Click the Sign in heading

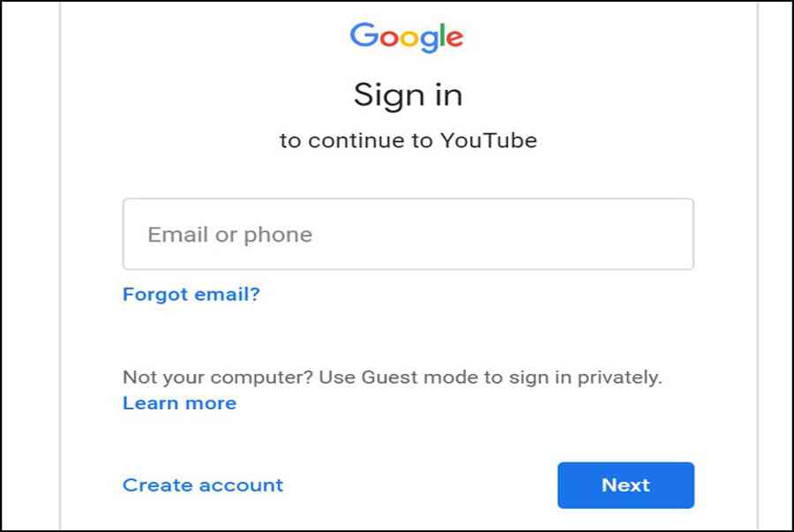pyautogui.click(x=408, y=94)
